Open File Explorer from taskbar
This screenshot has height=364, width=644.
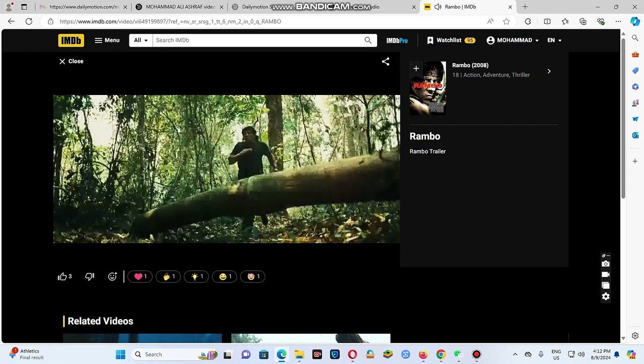[x=299, y=354]
